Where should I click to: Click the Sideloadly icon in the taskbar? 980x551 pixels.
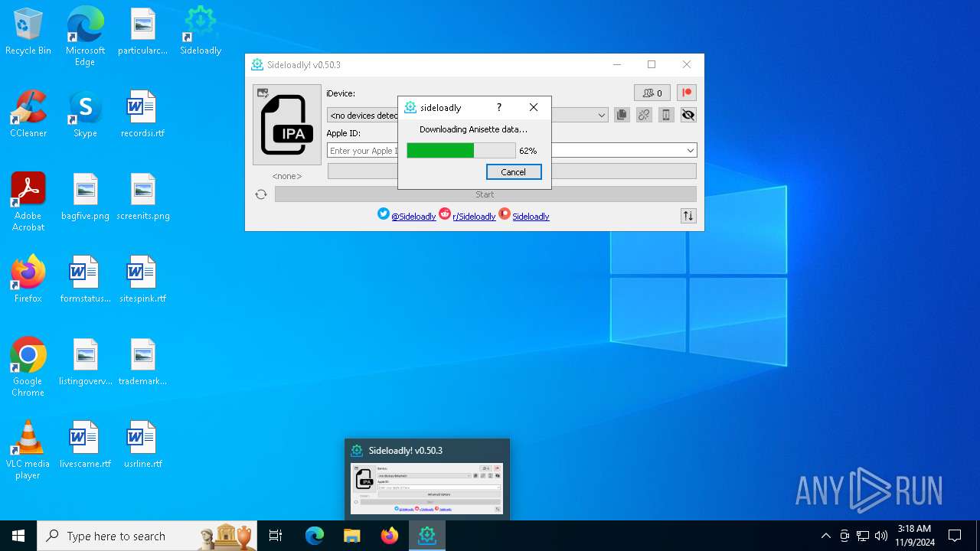click(x=427, y=536)
